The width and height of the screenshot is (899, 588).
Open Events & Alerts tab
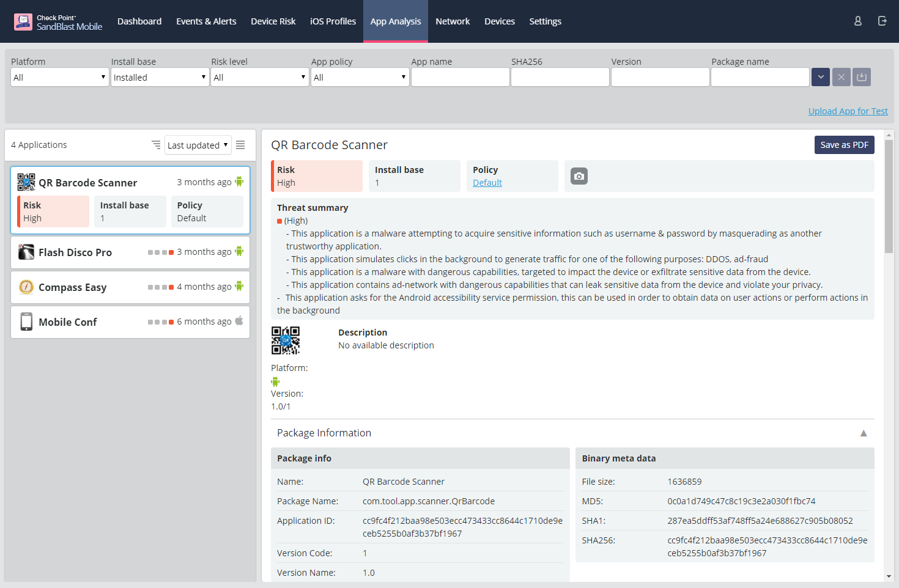[206, 21]
